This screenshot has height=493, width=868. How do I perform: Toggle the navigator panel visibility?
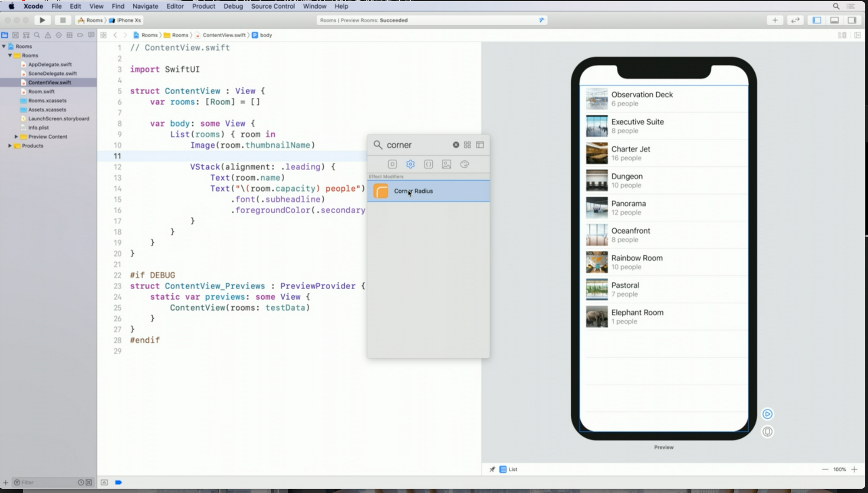point(817,20)
